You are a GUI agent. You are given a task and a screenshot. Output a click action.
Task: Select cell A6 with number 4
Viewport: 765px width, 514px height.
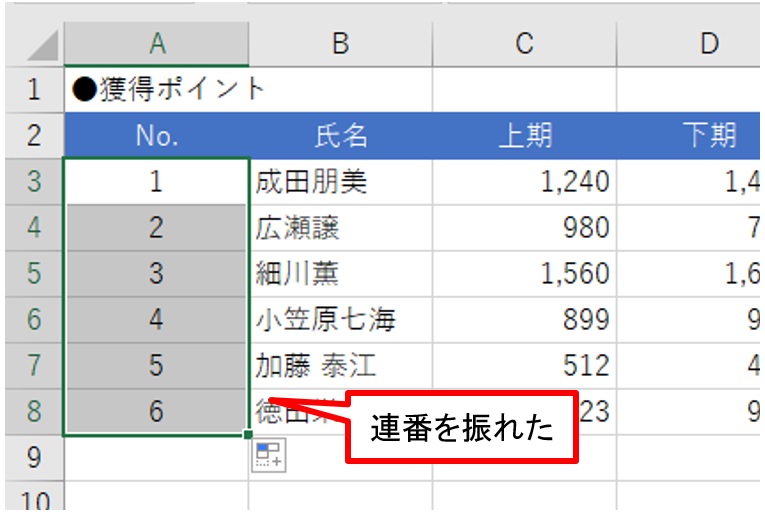pyautogui.click(x=156, y=319)
